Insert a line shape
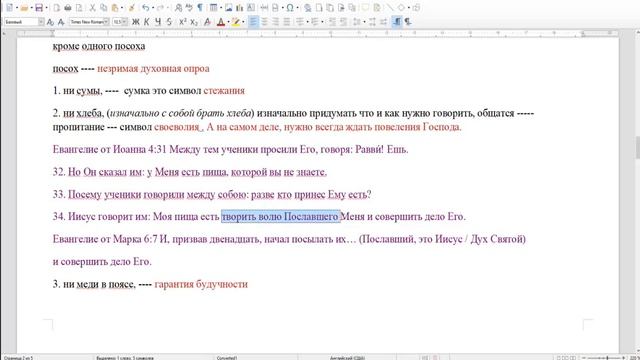The height and width of the screenshot is (360, 640). click(x=390, y=8)
